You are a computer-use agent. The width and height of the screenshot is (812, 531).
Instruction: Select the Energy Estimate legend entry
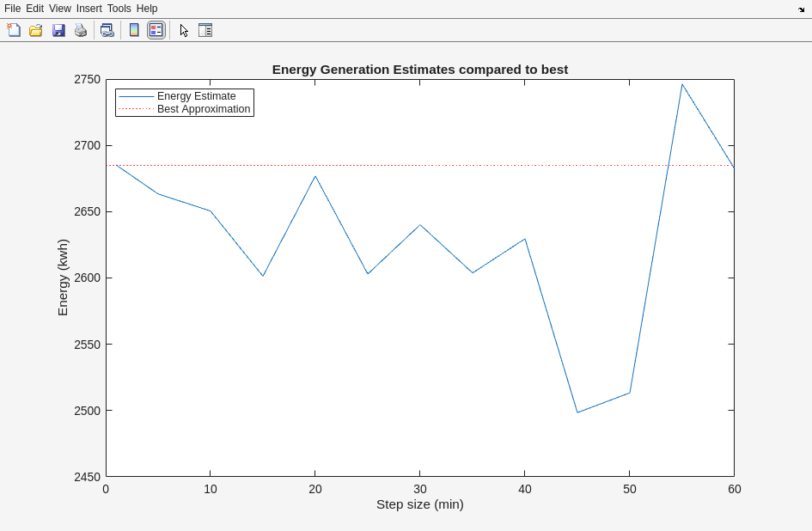[x=196, y=96]
